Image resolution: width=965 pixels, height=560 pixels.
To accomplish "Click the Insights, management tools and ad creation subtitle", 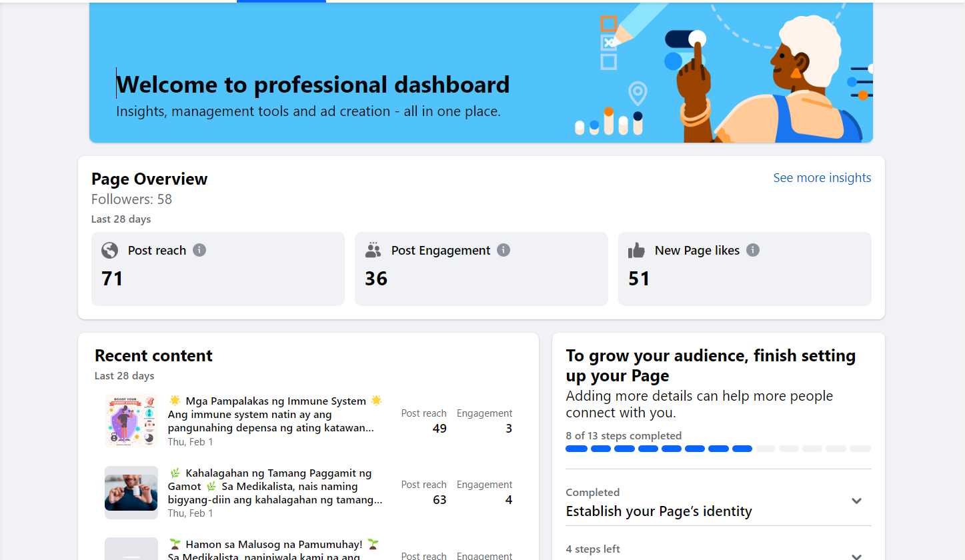I will 308,111.
